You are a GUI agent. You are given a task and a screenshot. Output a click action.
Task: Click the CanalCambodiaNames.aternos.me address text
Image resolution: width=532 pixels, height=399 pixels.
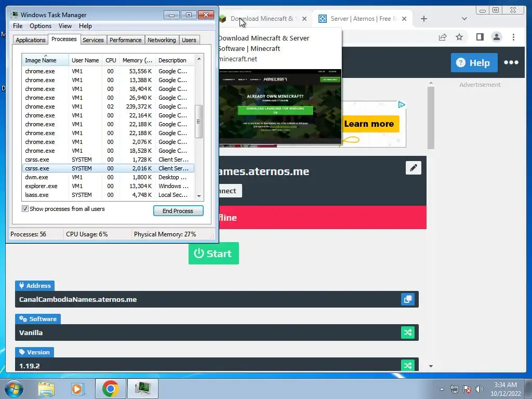pyautogui.click(x=78, y=299)
